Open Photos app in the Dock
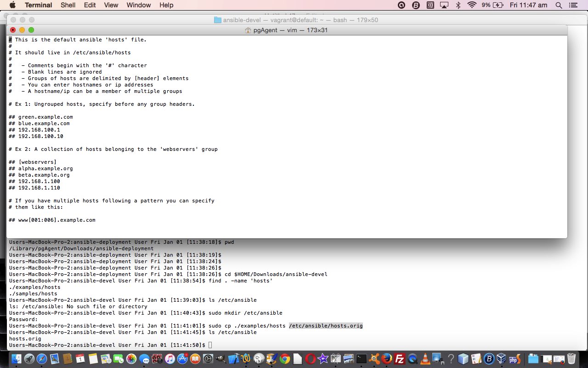The width and height of the screenshot is (588, 368). [x=131, y=359]
